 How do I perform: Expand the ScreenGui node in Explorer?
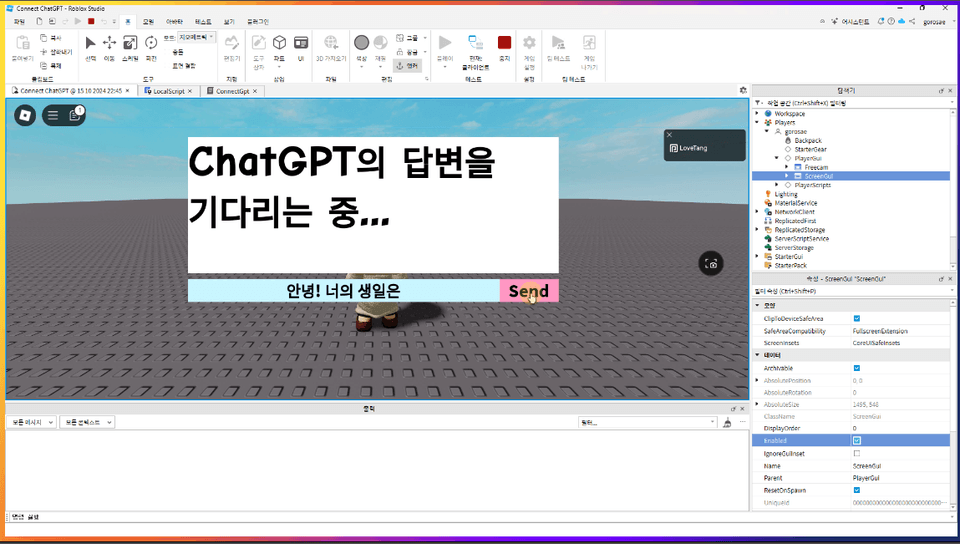[787, 176]
